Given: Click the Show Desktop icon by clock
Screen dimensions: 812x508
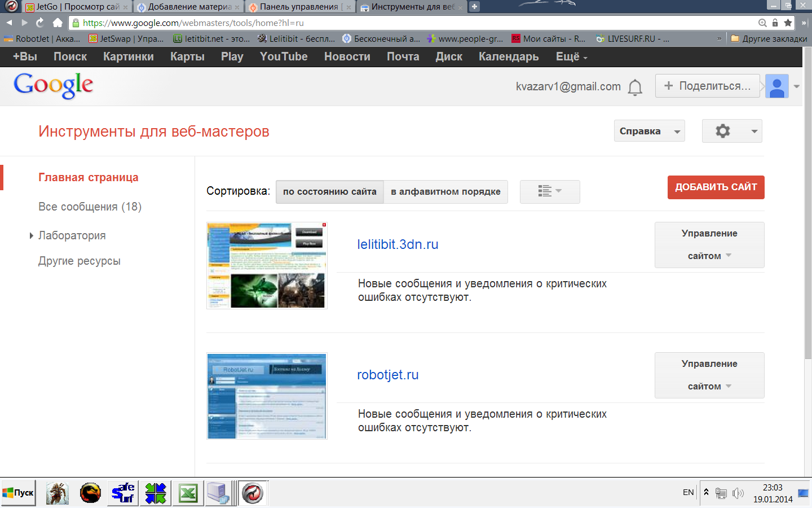Looking at the screenshot, I should click(x=804, y=493).
